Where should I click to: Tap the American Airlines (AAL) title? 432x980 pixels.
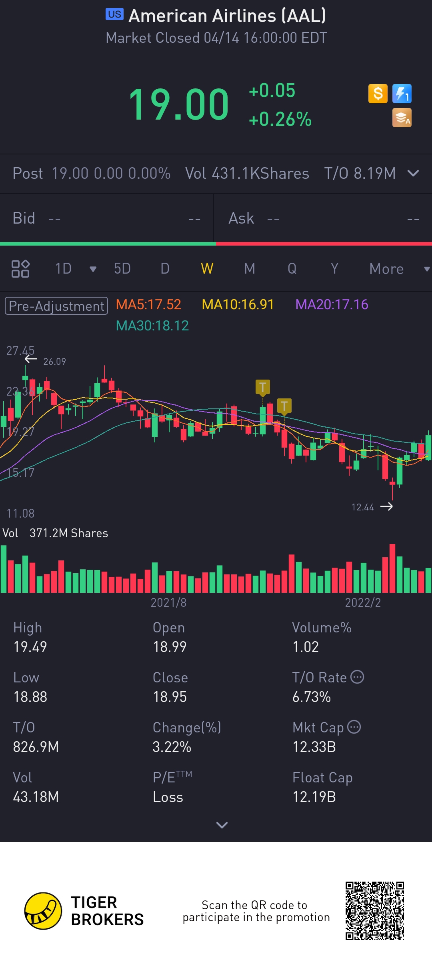[227, 16]
